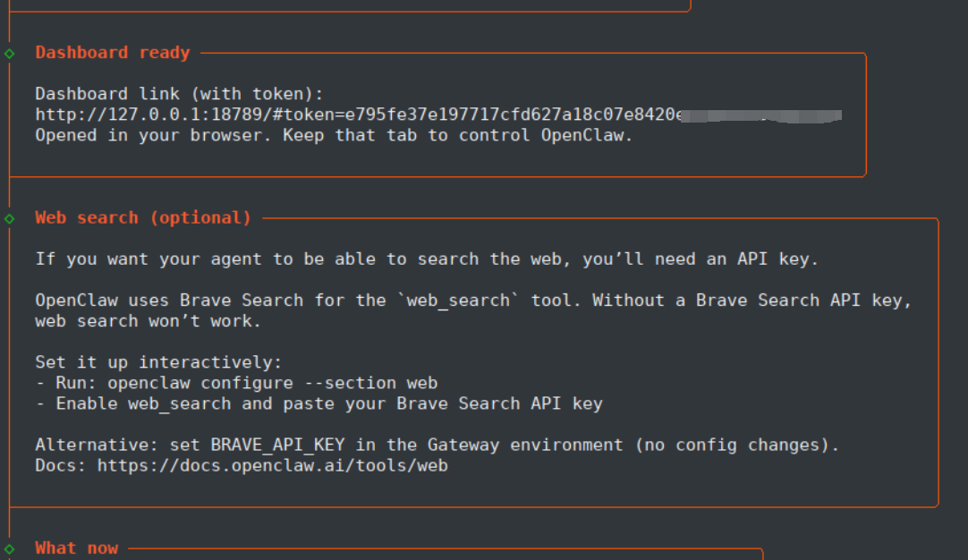Click the "What now" section heading

tap(77, 547)
